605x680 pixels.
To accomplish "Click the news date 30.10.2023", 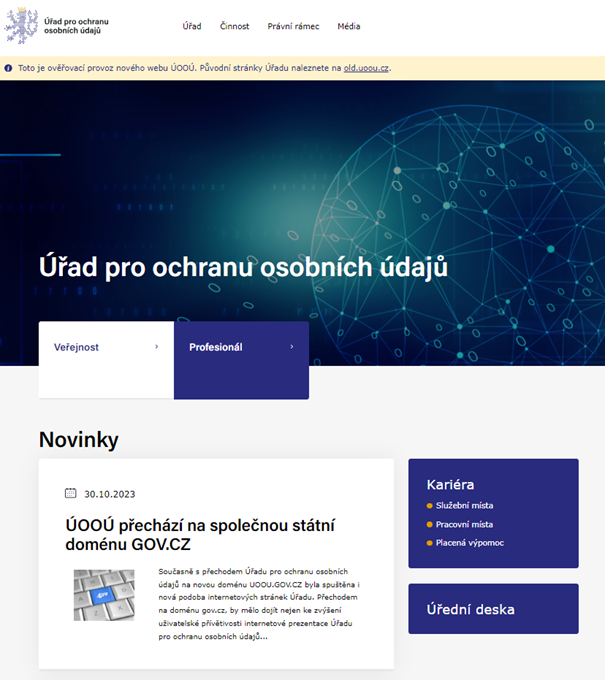I will (x=110, y=494).
